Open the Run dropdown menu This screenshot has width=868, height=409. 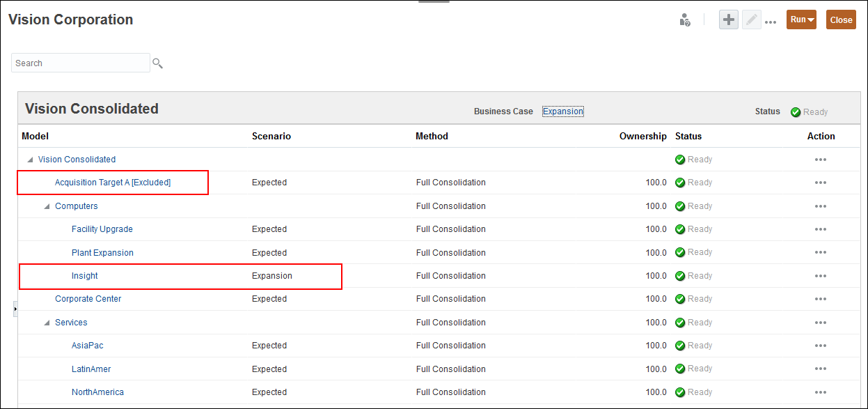(x=801, y=20)
